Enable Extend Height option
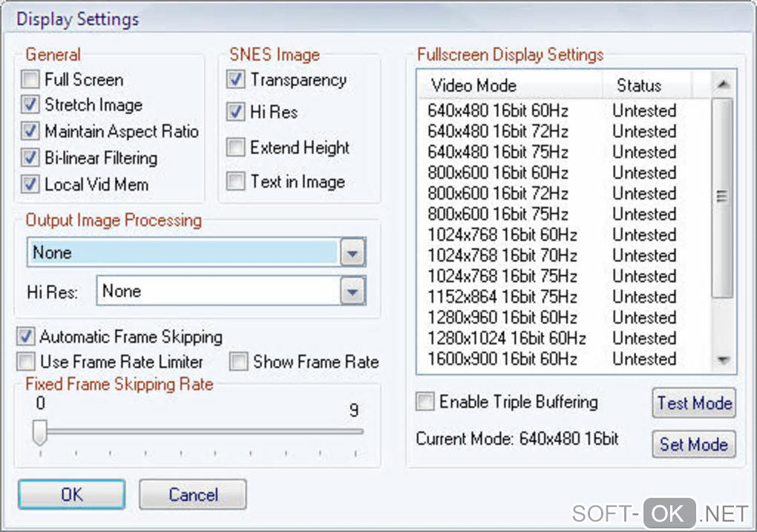This screenshot has width=757, height=532. [x=236, y=148]
